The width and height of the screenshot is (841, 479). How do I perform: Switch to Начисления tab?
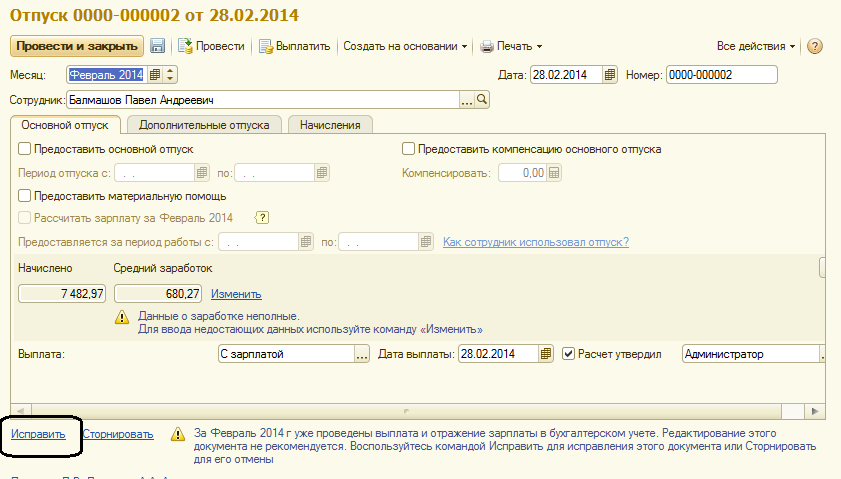(x=330, y=125)
